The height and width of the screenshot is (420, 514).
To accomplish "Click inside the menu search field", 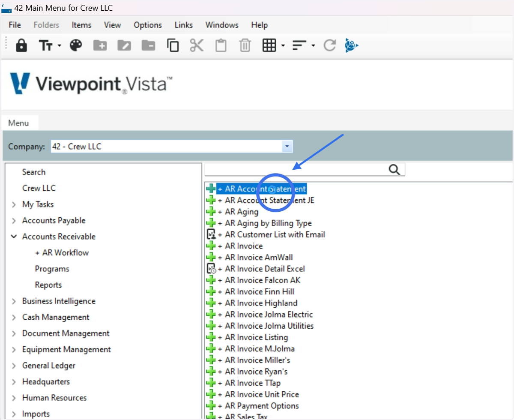I will [296, 169].
